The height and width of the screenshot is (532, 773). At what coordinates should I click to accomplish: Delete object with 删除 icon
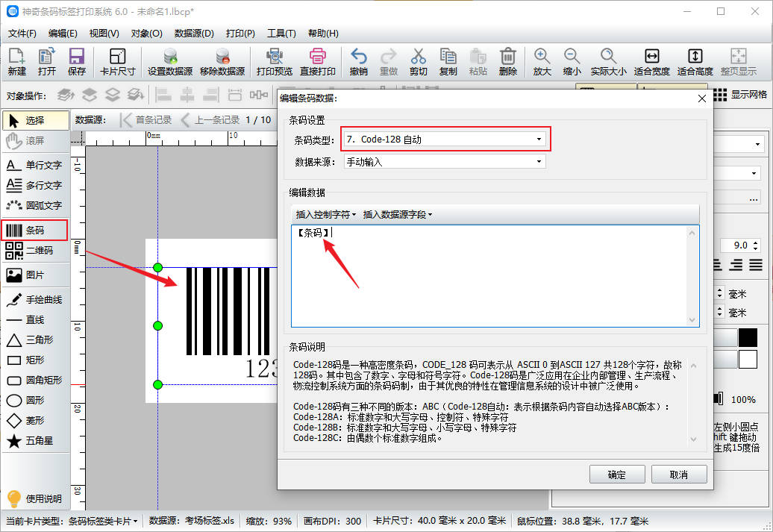(x=508, y=62)
